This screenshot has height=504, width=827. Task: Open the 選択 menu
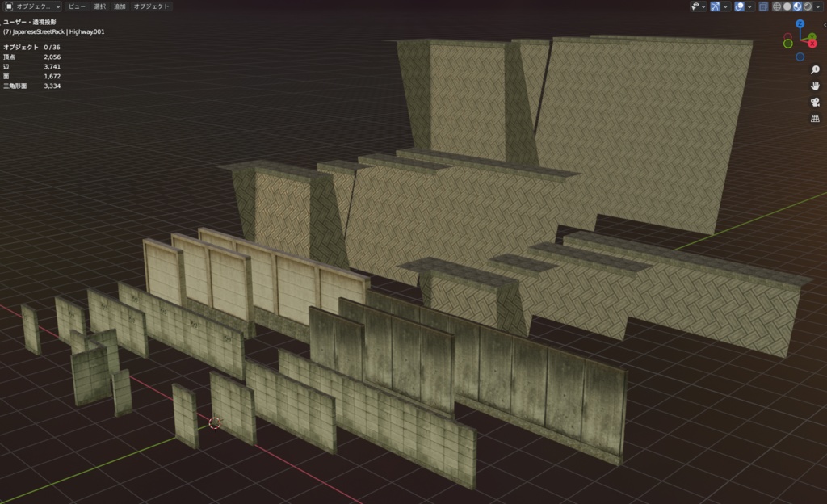(99, 6)
